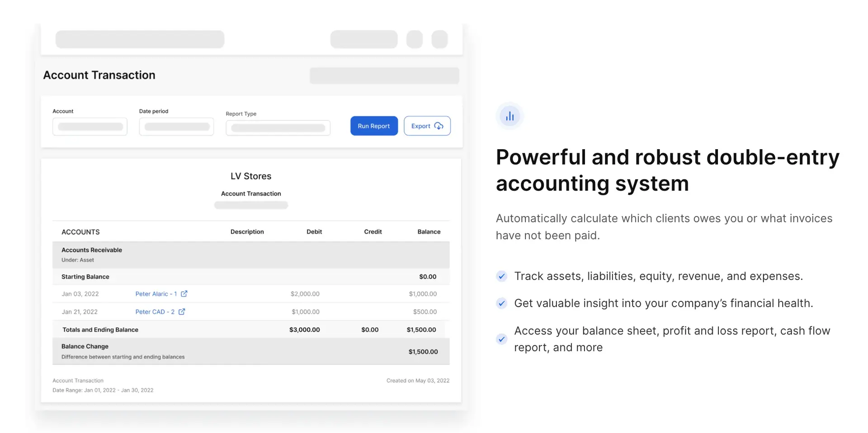Open the Date period selector
868x433 pixels.
tap(176, 127)
